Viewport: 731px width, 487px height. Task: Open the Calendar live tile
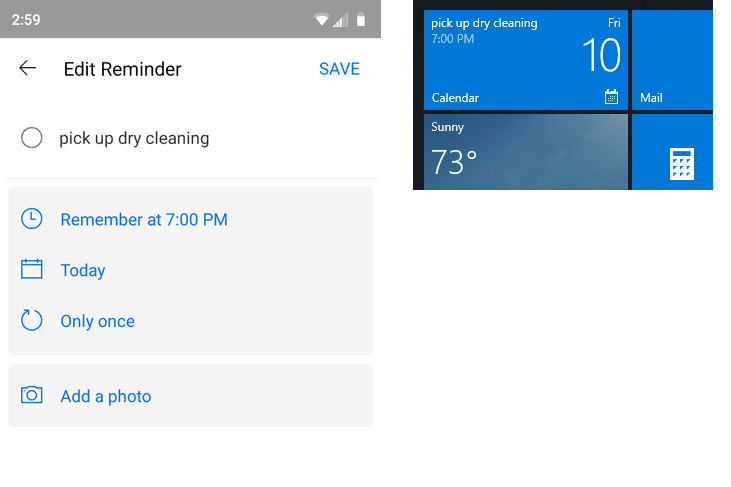point(525,60)
